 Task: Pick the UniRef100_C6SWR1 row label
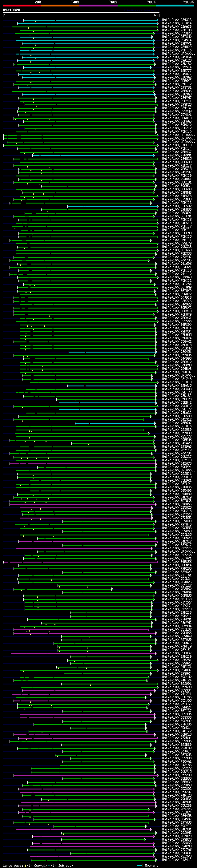coord(177,213)
